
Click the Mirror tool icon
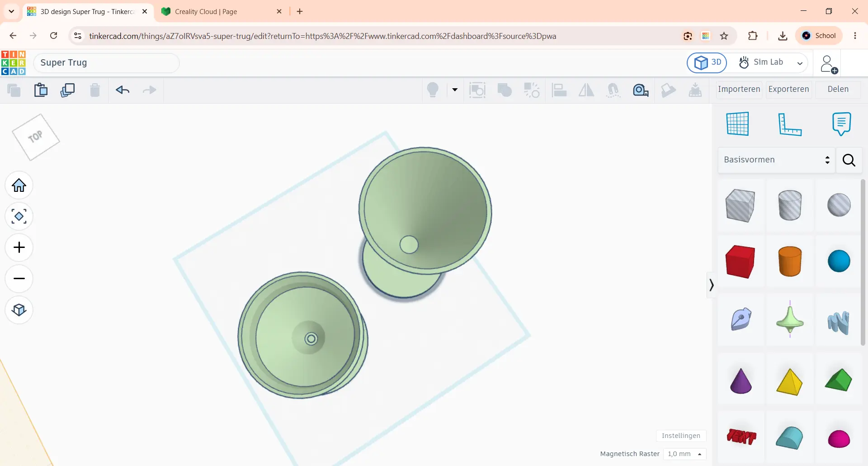(586, 90)
